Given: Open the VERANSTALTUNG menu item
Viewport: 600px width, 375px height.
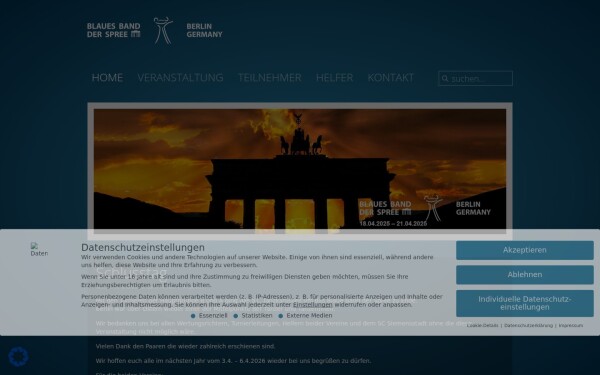Looking at the screenshot, I should (x=180, y=78).
